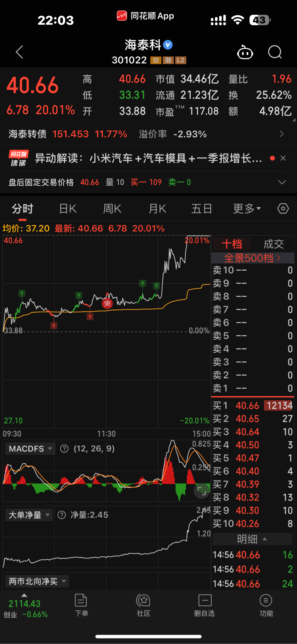
Task: Tap 溢价率 -2.93% value
Action: (190, 134)
